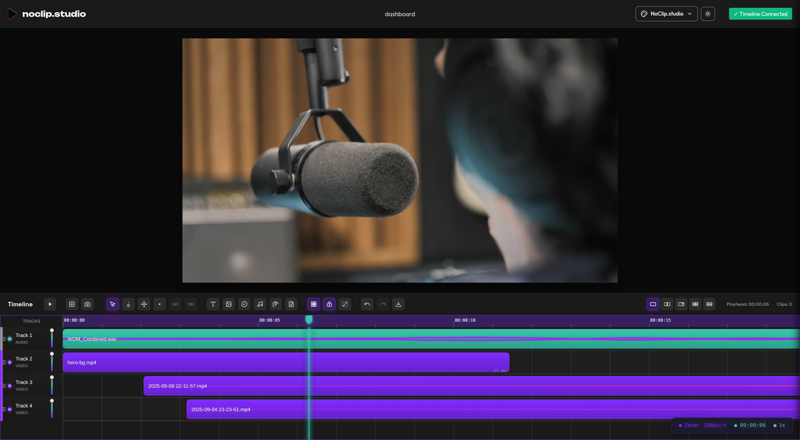Click the Playhead: 00:00:06 readout
This screenshot has width=800, height=440.
click(747, 304)
